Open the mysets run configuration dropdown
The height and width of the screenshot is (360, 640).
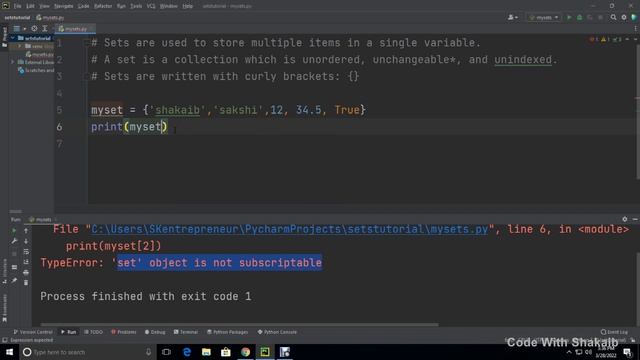coord(544,18)
